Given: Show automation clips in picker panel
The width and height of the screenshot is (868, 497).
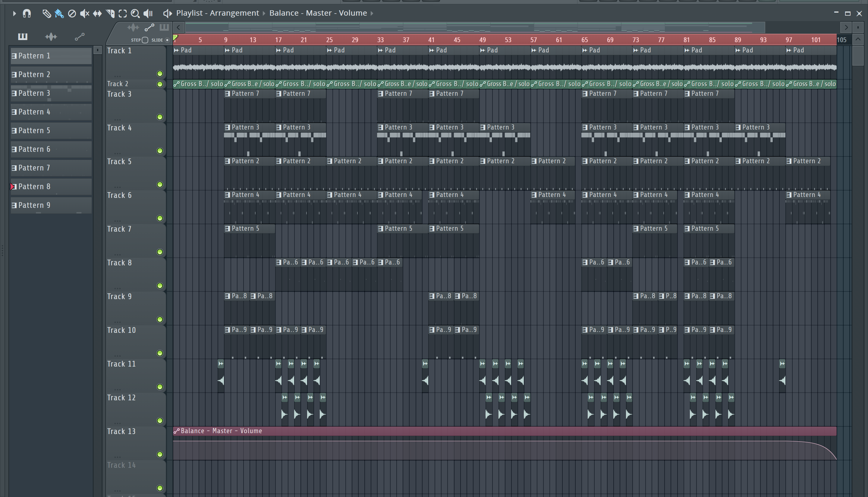Looking at the screenshot, I should click(80, 36).
